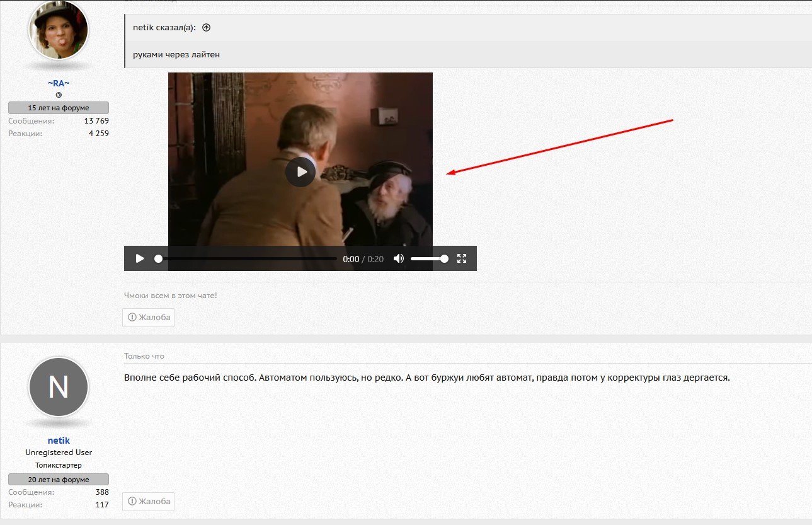Click the "20 лет на форуме" badge
This screenshot has width=812, height=525.
[59, 480]
